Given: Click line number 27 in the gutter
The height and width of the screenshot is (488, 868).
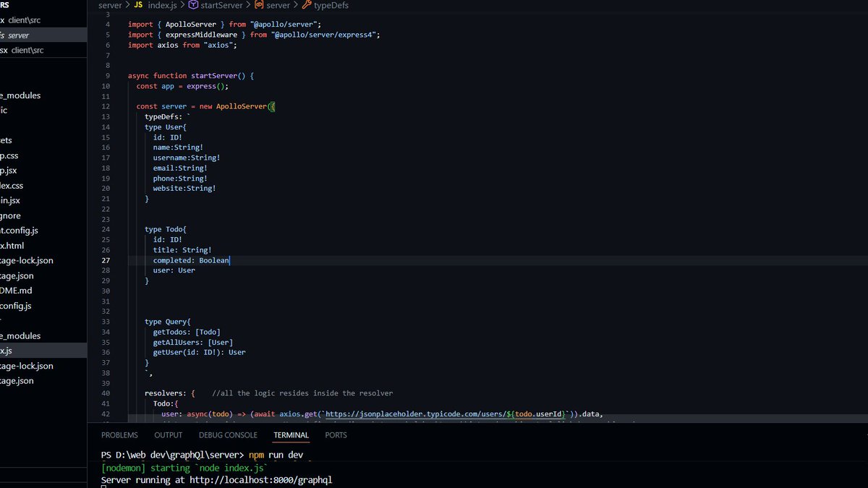Looking at the screenshot, I should (106, 260).
